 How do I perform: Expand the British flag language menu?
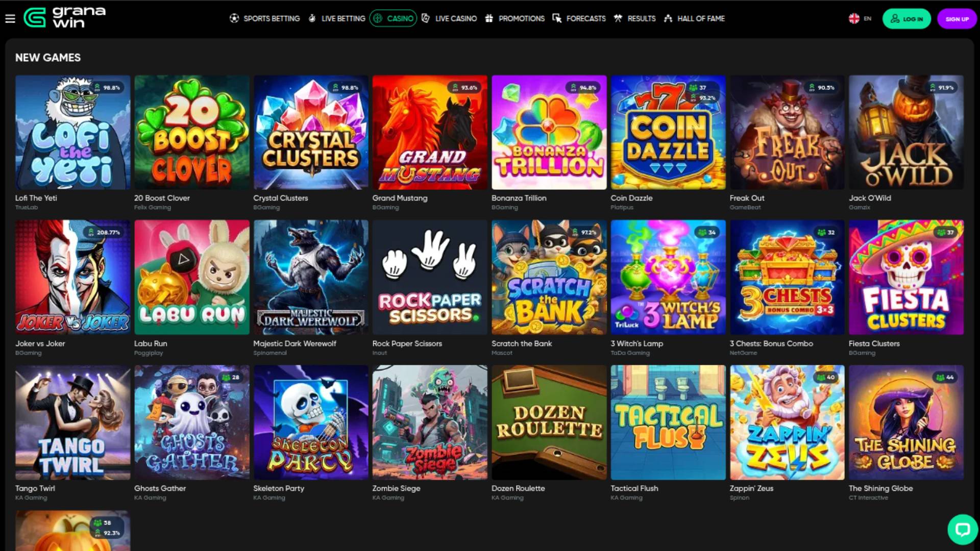coord(853,18)
